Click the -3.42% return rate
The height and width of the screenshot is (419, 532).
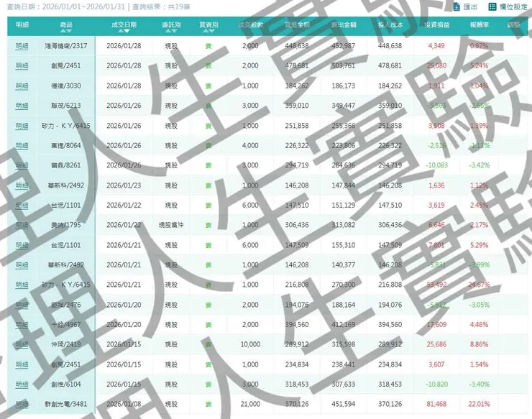pyautogui.click(x=479, y=165)
